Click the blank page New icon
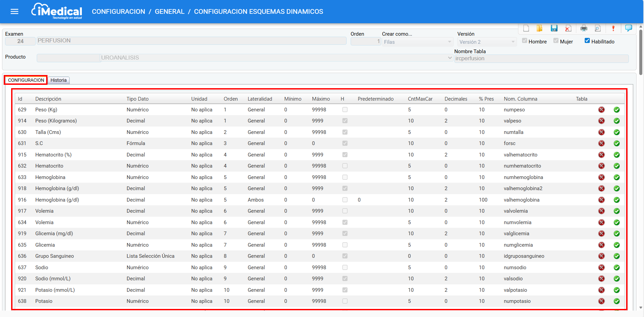 click(526, 28)
